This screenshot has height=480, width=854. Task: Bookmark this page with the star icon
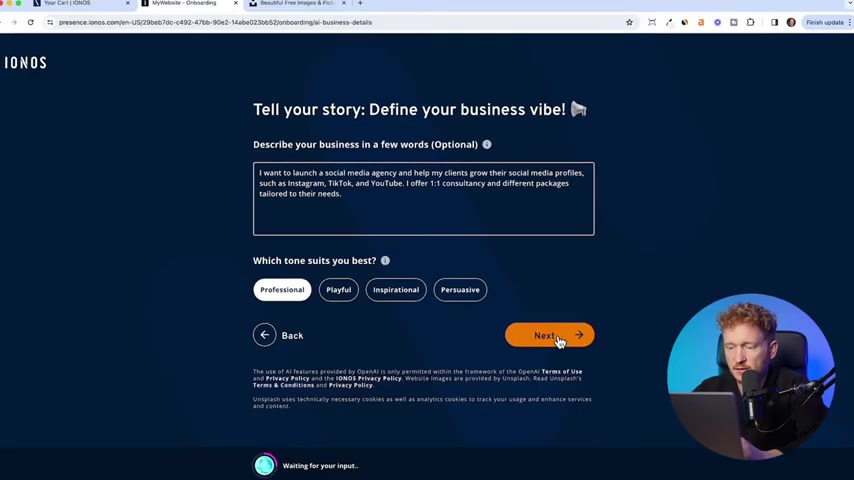(x=629, y=22)
